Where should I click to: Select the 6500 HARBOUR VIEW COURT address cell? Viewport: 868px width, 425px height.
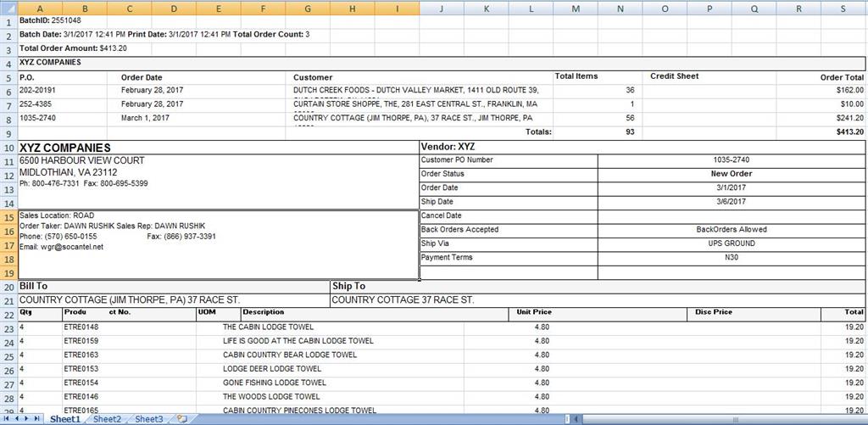(x=82, y=160)
